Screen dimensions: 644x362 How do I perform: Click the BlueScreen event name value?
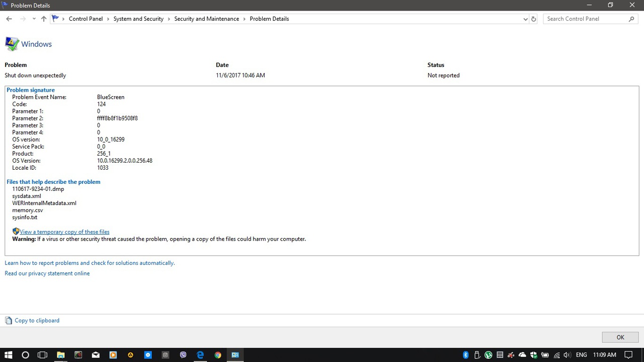(x=111, y=97)
